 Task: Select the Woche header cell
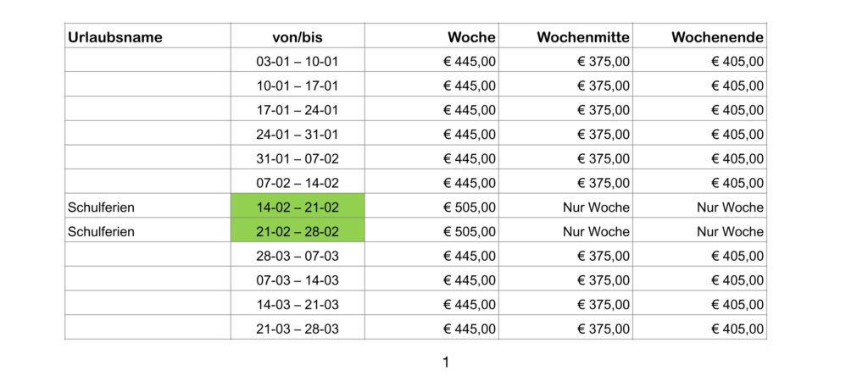pos(431,36)
